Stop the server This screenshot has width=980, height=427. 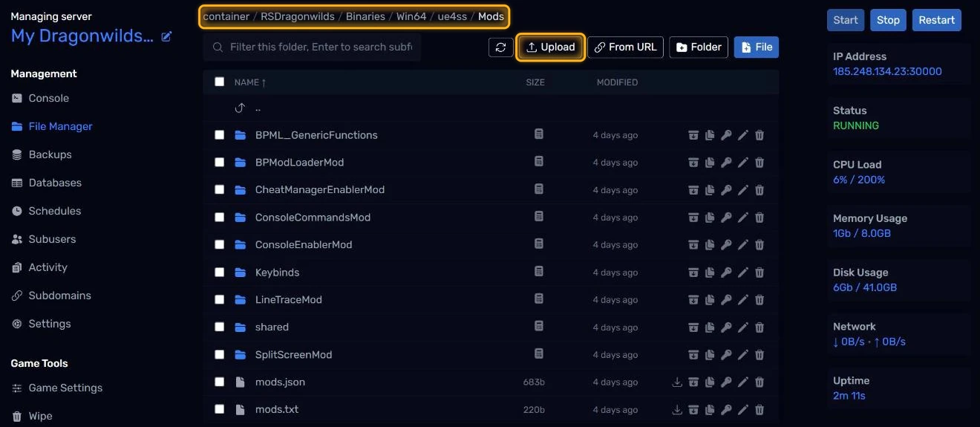click(888, 20)
